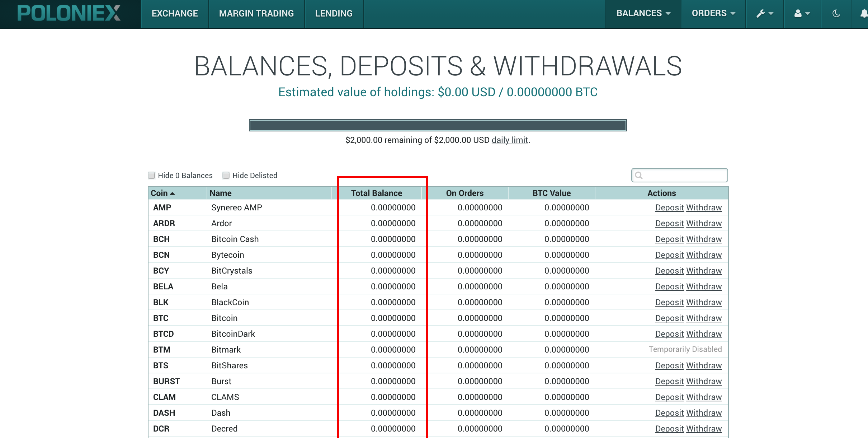Withdraw Bela coins
This screenshot has height=438, width=868.
704,286
